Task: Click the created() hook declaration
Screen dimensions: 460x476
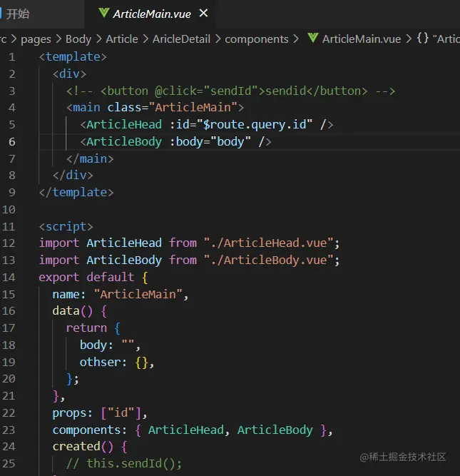Action: 90,447
